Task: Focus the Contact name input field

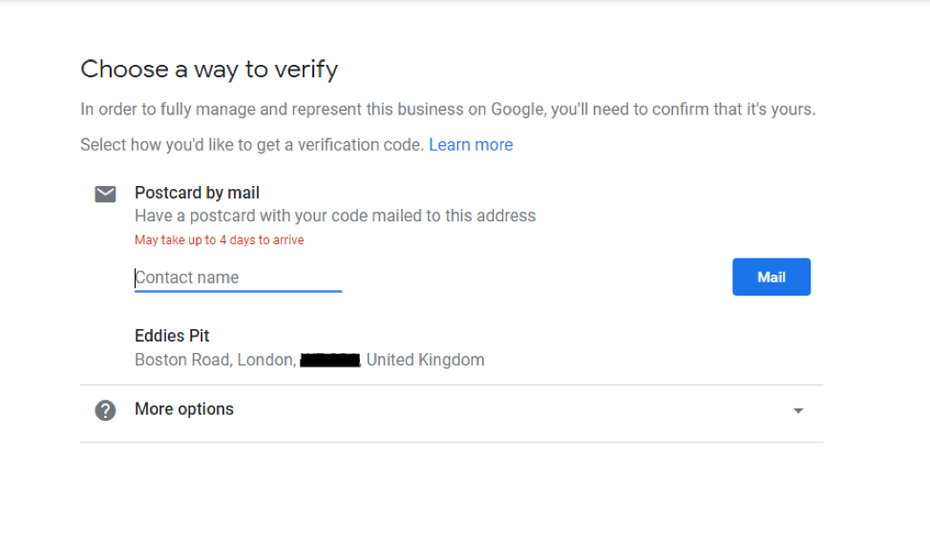Action: [238, 278]
